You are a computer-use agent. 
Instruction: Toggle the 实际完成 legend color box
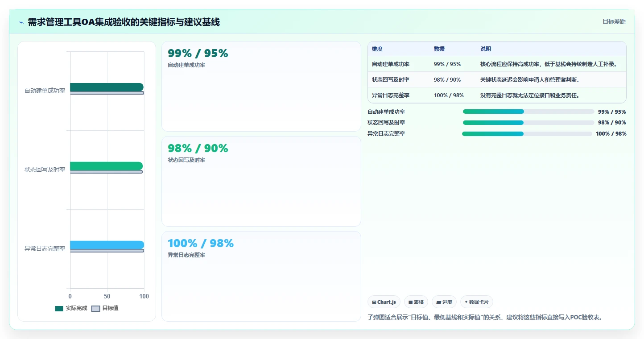coord(59,309)
